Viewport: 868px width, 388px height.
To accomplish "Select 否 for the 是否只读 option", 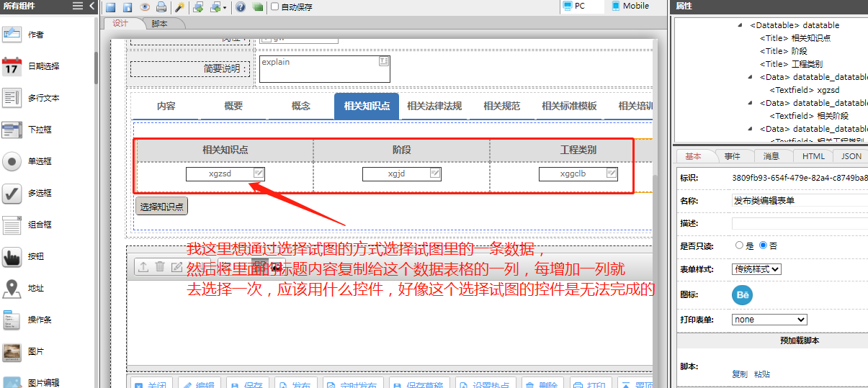I will (763, 245).
